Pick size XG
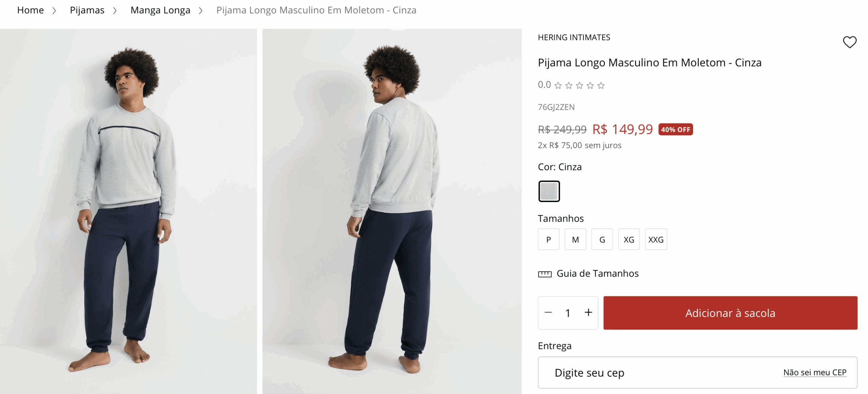This screenshot has height=394, width=868. click(629, 239)
